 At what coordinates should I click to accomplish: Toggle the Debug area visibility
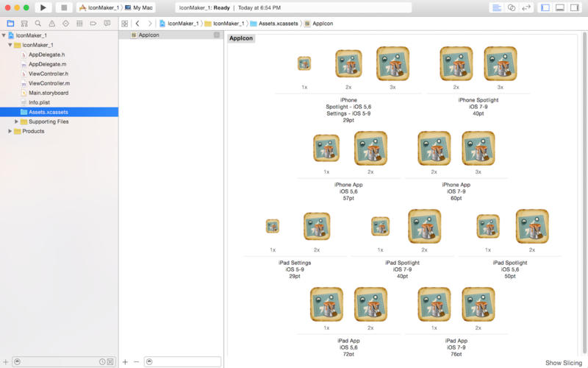(x=560, y=7)
